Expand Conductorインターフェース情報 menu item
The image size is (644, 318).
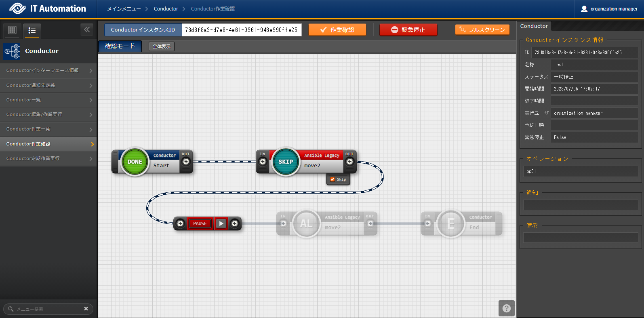(48, 70)
